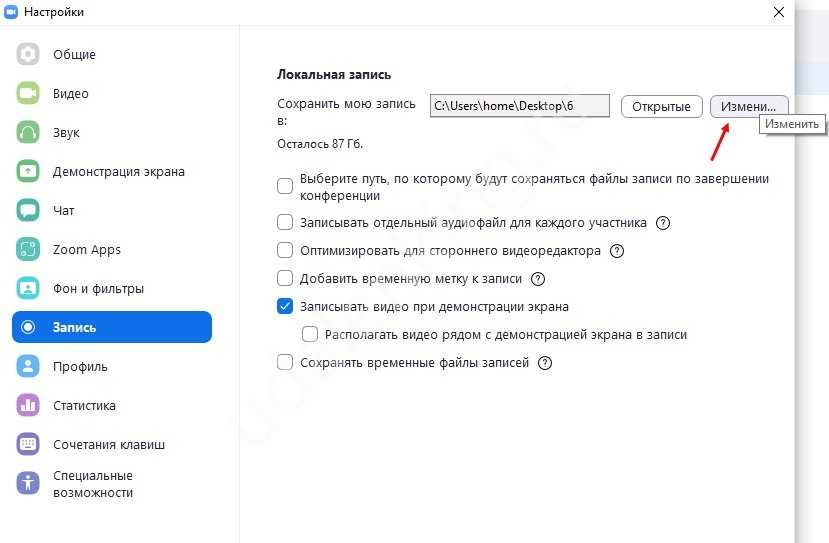Open Screen Share settings icon
The image size is (829, 543).
coord(28,171)
